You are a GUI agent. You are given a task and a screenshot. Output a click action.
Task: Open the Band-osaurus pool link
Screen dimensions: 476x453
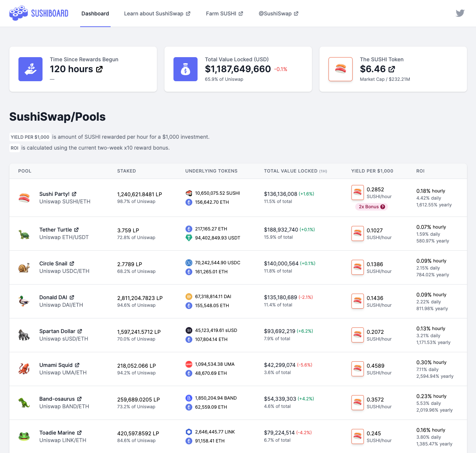click(x=61, y=399)
